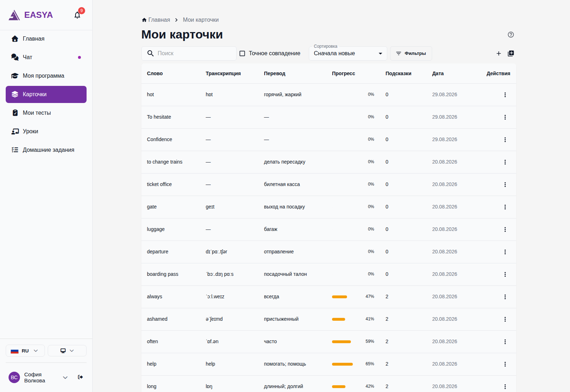Open actions menu for often row

coord(505,342)
